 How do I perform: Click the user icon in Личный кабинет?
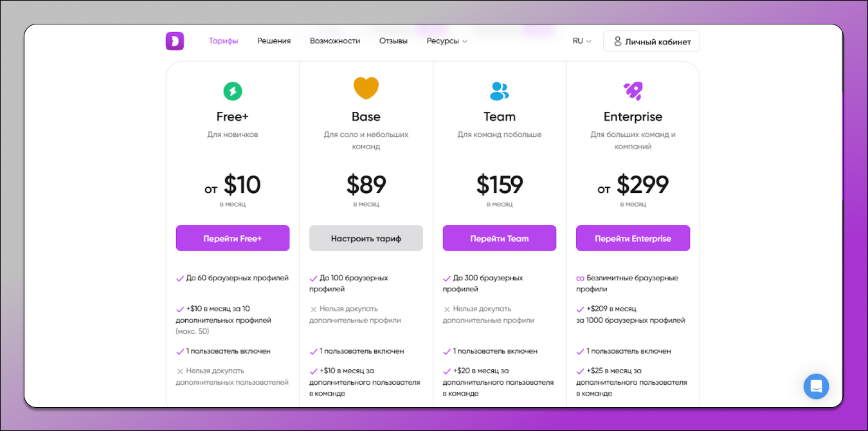pos(618,41)
